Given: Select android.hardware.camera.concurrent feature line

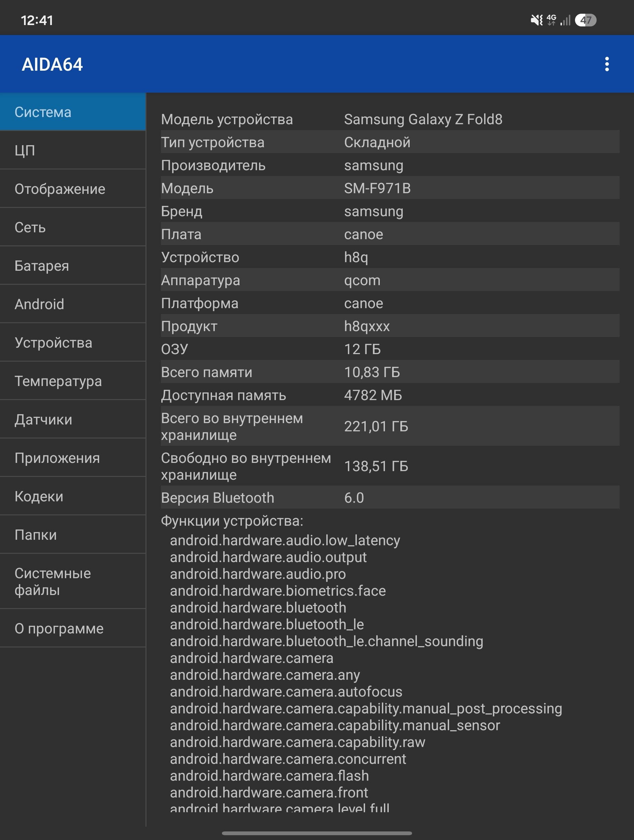Looking at the screenshot, I should point(288,759).
